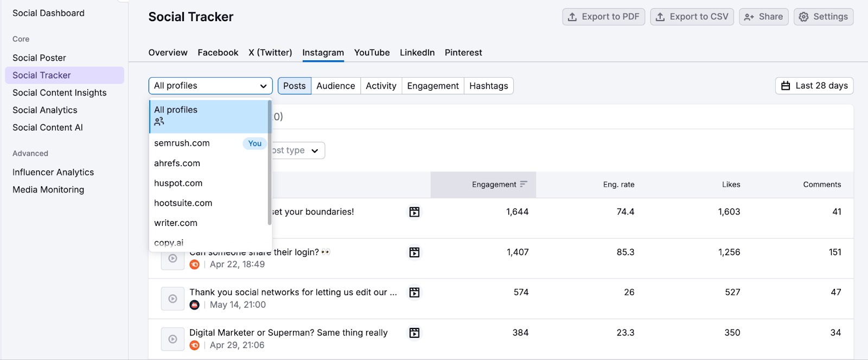This screenshot has width=868, height=360.
Task: Click the Export to PDF button
Action: tap(603, 17)
